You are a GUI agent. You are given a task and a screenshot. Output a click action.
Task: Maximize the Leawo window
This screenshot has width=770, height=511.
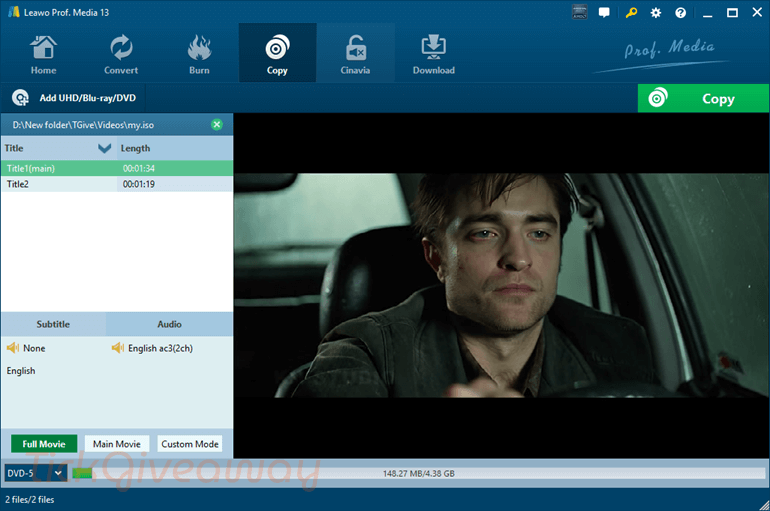coord(732,13)
